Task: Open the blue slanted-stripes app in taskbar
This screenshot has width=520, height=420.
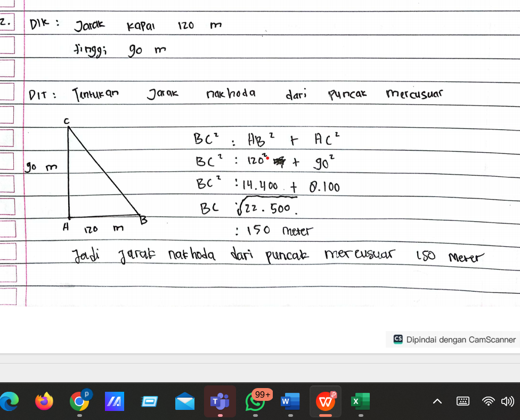Action: click(x=114, y=401)
